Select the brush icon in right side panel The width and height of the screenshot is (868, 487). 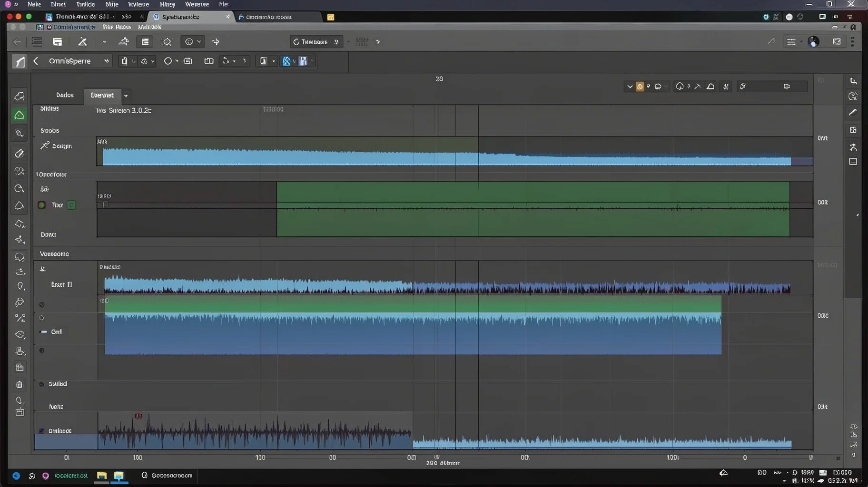pyautogui.click(x=853, y=113)
